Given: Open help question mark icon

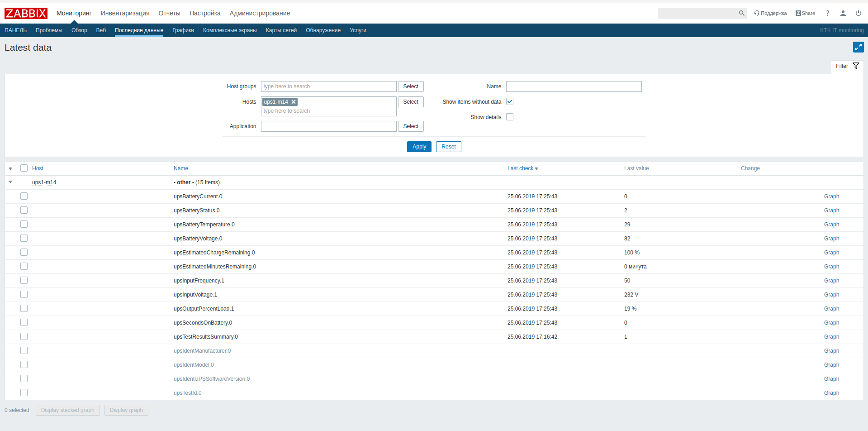Looking at the screenshot, I should click(x=827, y=13).
